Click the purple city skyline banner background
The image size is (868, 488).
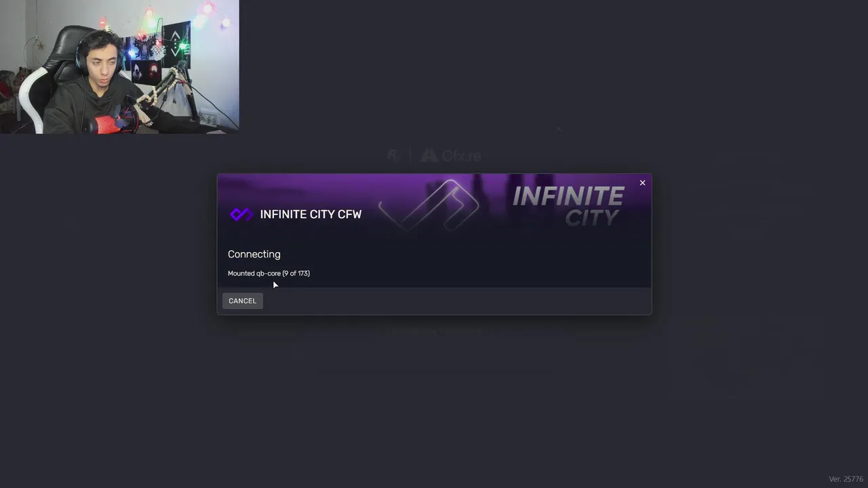click(434, 230)
